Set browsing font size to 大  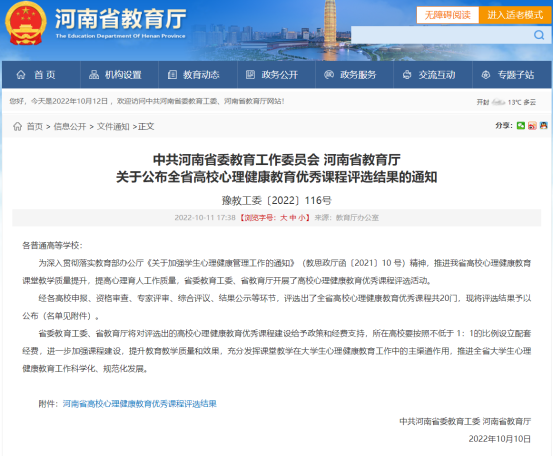coord(283,218)
